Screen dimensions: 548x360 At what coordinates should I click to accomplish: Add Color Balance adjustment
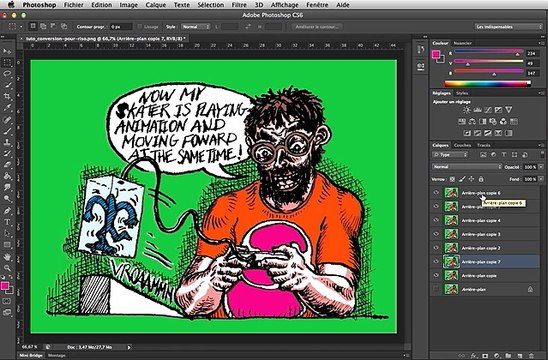coord(472,121)
